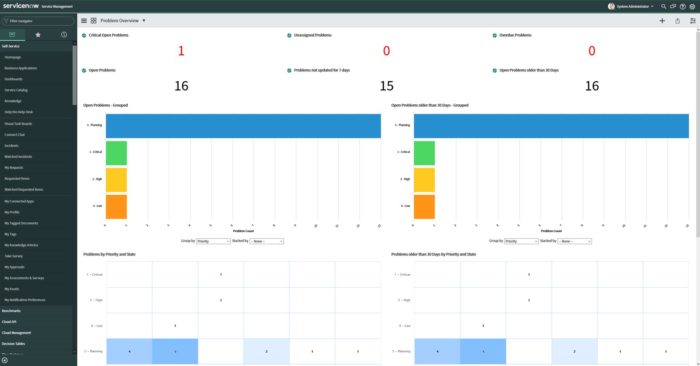Expand the Benchmarks navigator section
700x366 pixels.
click(x=11, y=311)
